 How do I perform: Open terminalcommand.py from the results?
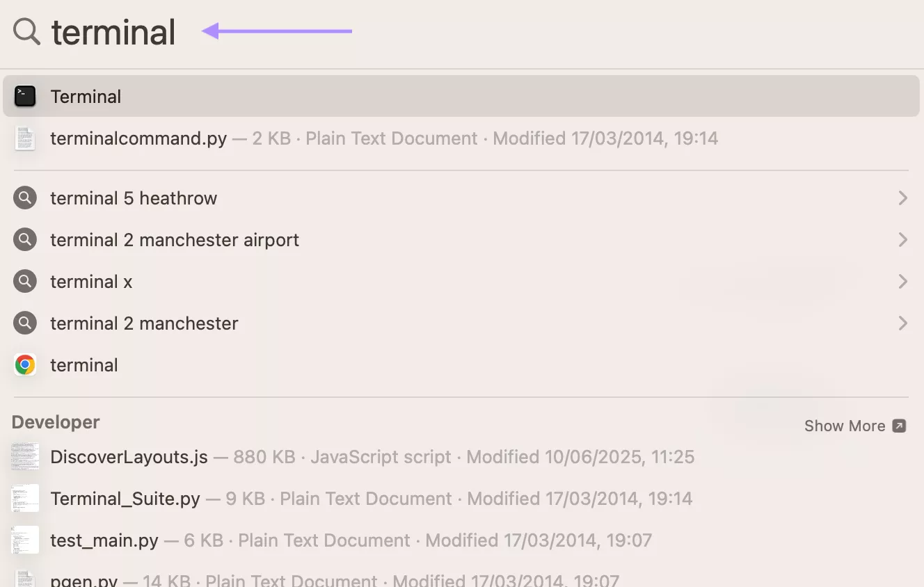point(138,138)
